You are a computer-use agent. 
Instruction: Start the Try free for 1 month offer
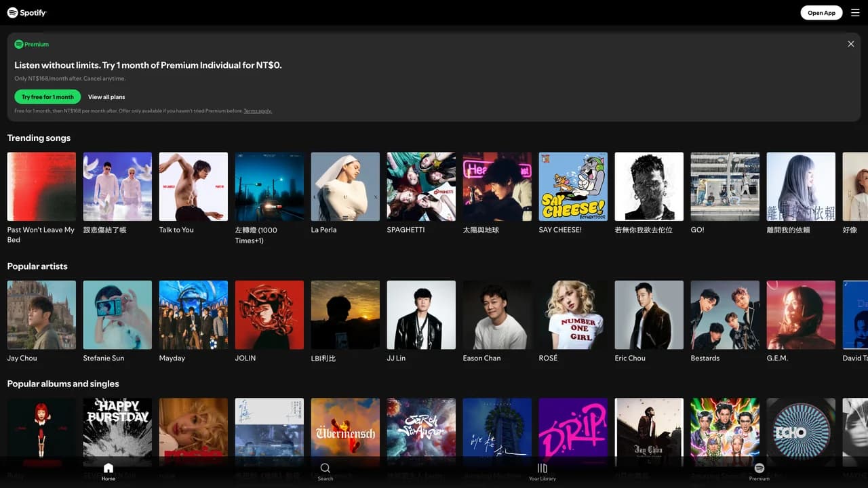pyautogui.click(x=47, y=97)
